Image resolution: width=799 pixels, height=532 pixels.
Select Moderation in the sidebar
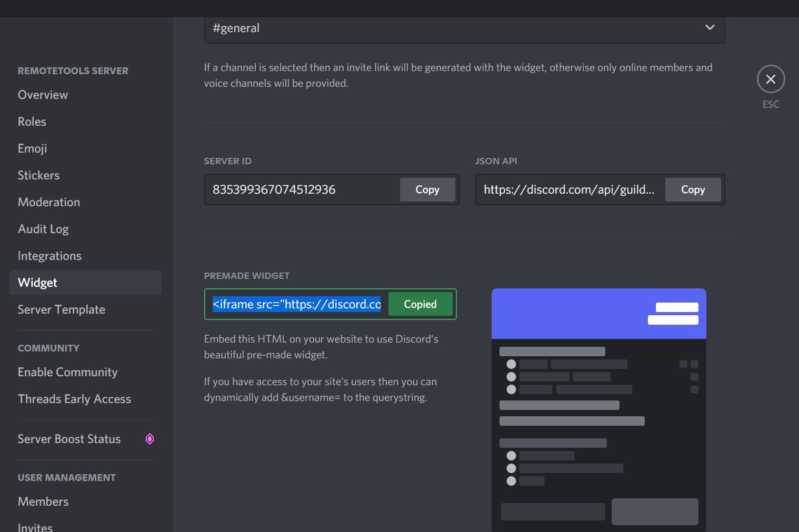[x=85, y=202]
